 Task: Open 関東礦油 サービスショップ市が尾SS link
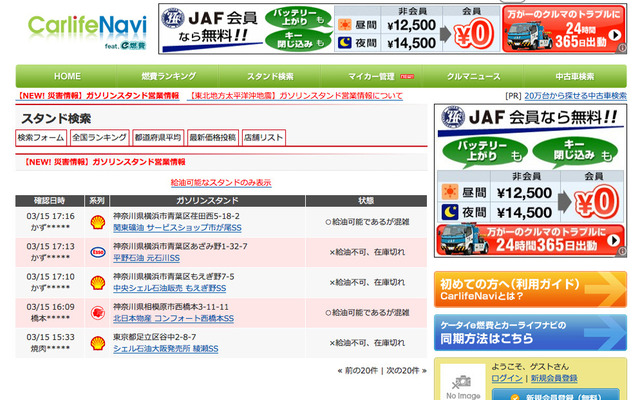tap(177, 228)
